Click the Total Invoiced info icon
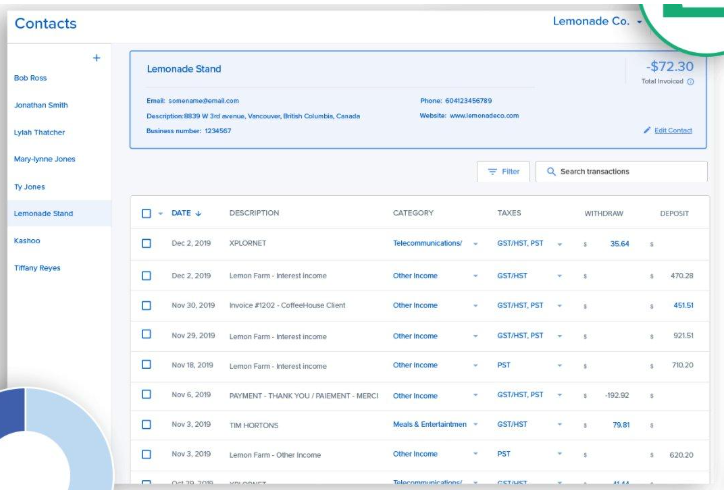This screenshot has height=493, width=724. pos(690,82)
